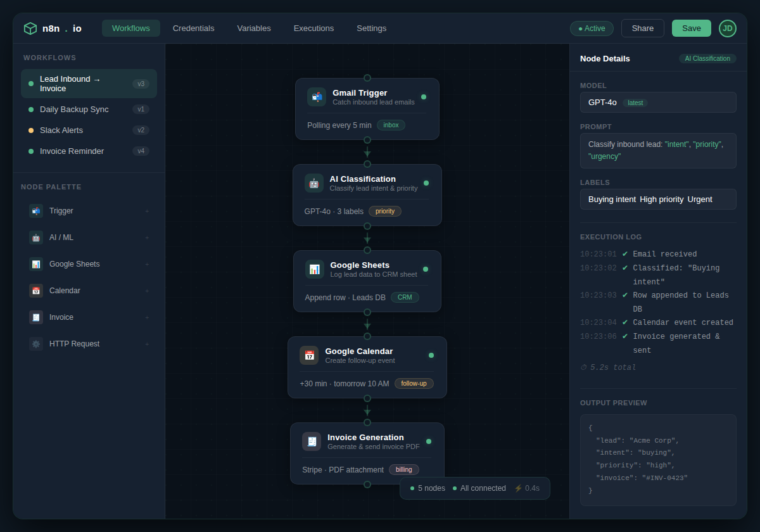
Task: Click the Gmail Trigger status dot
Action: coord(424,97)
